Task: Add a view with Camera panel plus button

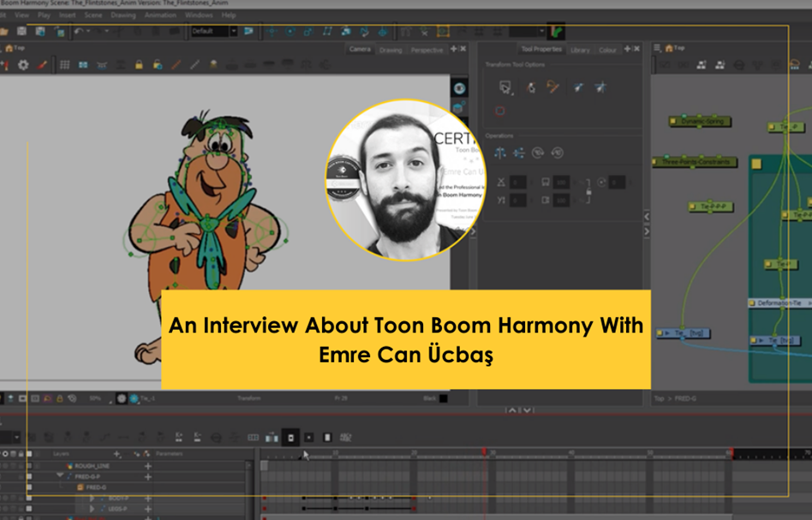Action: [x=454, y=49]
